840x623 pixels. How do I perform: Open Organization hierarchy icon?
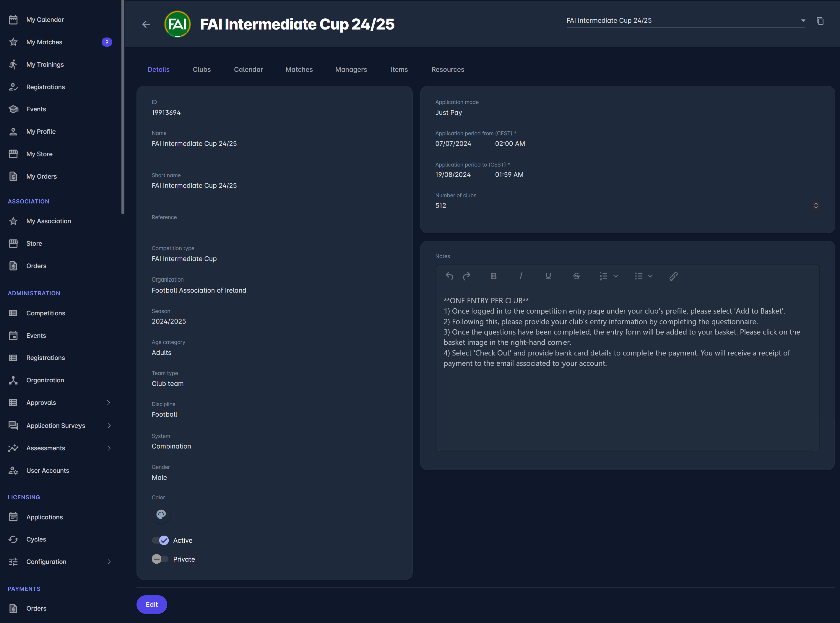click(13, 380)
